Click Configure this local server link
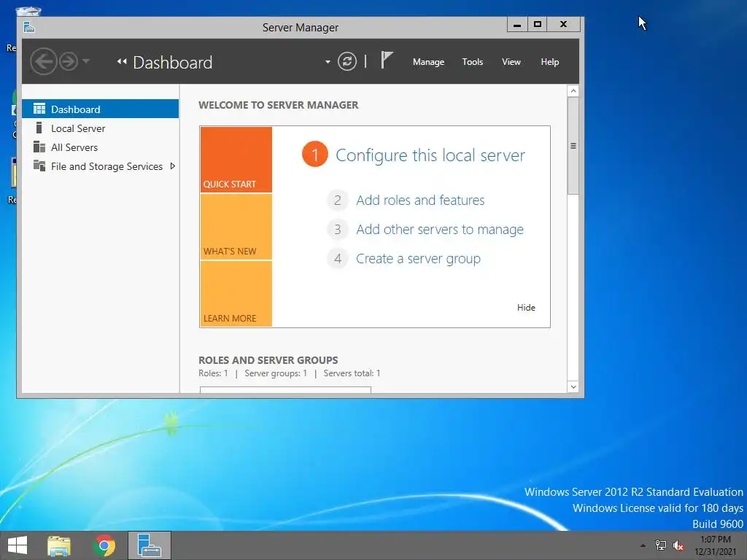This screenshot has height=560, width=747. coord(430,155)
